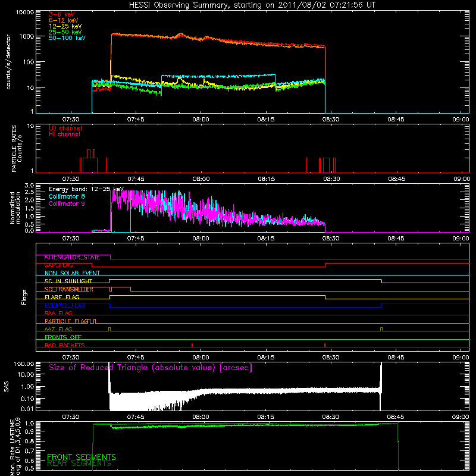
Task: Select the Collimator 9 legend label
Action: [x=67, y=203]
